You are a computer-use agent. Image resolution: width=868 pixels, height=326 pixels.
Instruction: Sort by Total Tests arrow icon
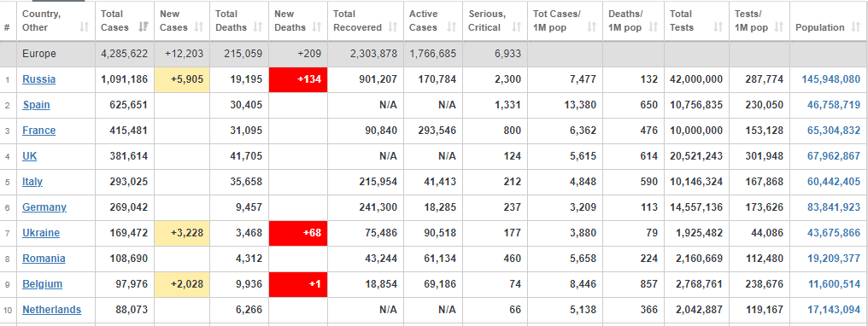[x=718, y=27]
